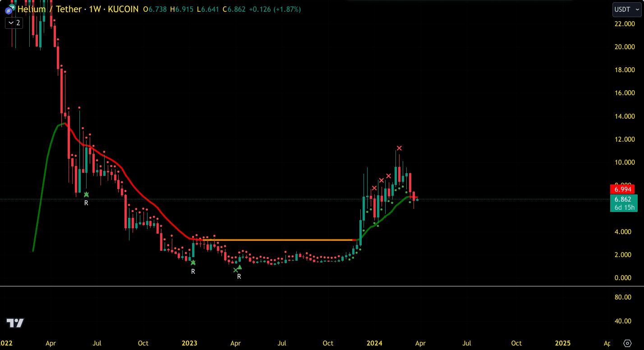
Task: Click the green star marker above the 2022 R label
Action: (87, 194)
